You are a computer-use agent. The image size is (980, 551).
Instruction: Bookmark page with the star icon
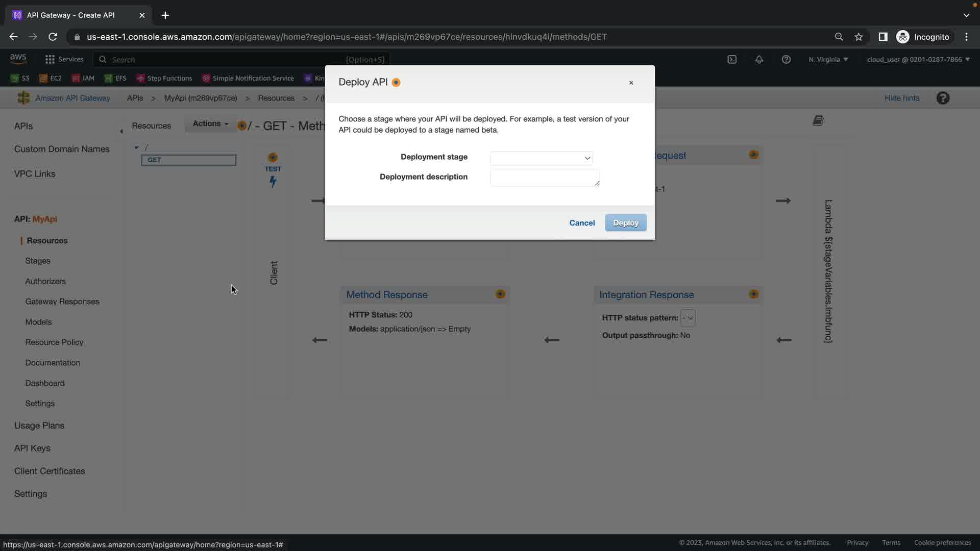click(x=859, y=37)
